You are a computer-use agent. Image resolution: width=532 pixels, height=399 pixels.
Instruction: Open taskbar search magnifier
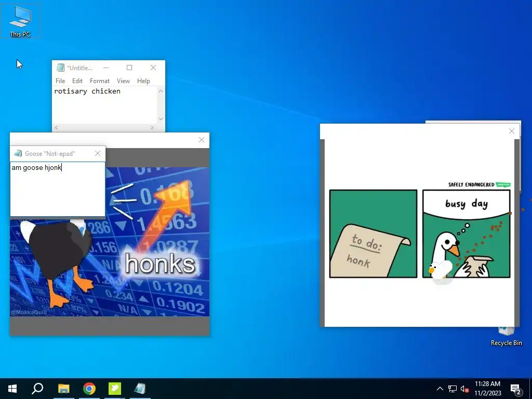(x=37, y=389)
